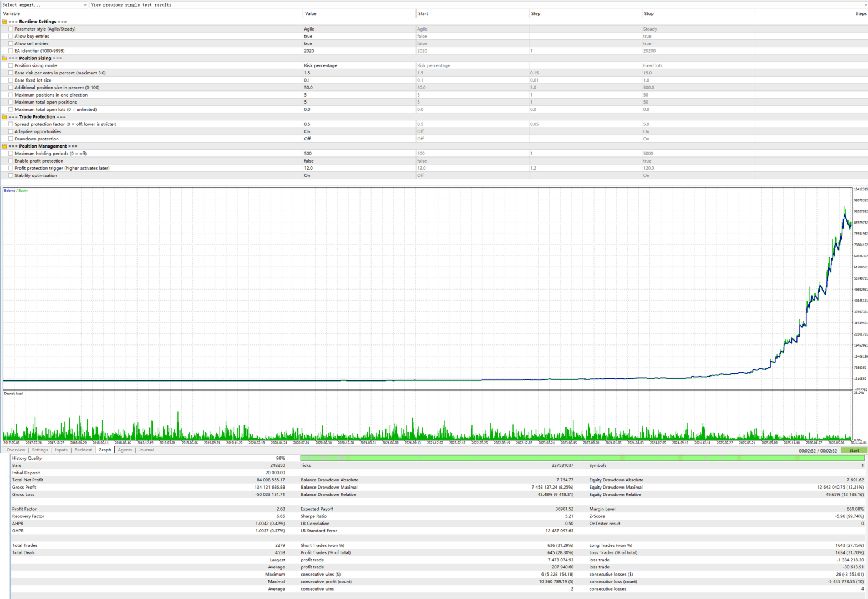Viewport: 868px width, 599px height.
Task: Select the Backtest tab
Action: point(83,450)
